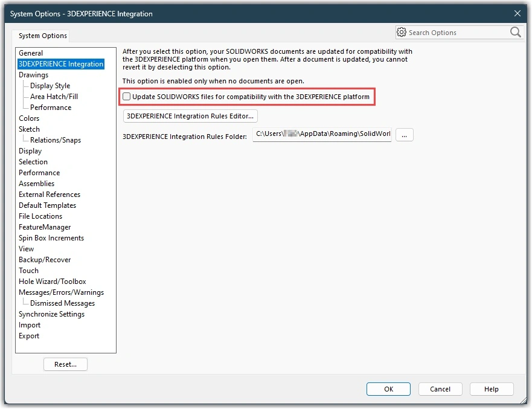Screen dimensions: 532x409
Task: Switch to the System Options tab
Action: (x=43, y=36)
